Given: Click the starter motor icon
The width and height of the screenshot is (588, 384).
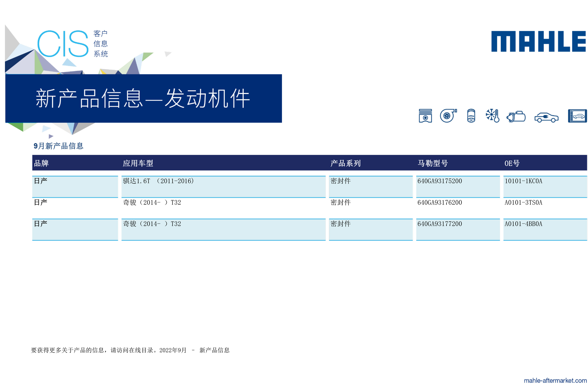Looking at the screenshot, I should pyautogui.click(x=516, y=116).
